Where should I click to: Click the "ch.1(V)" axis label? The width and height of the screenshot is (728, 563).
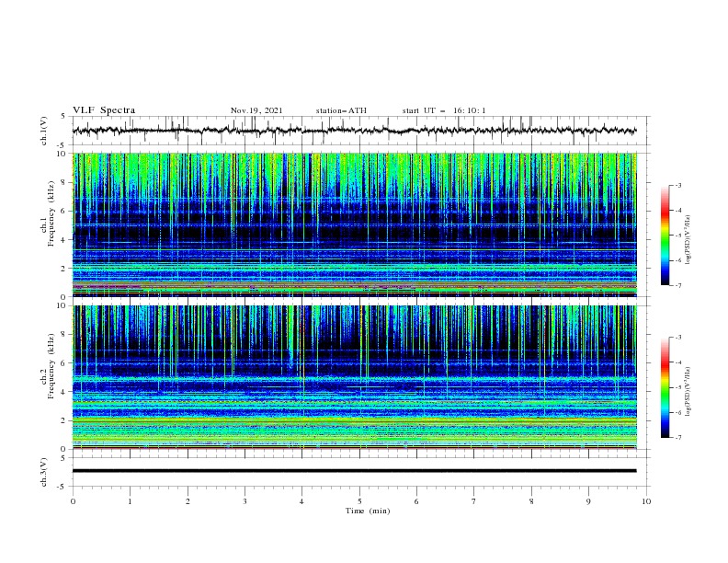tap(44, 131)
